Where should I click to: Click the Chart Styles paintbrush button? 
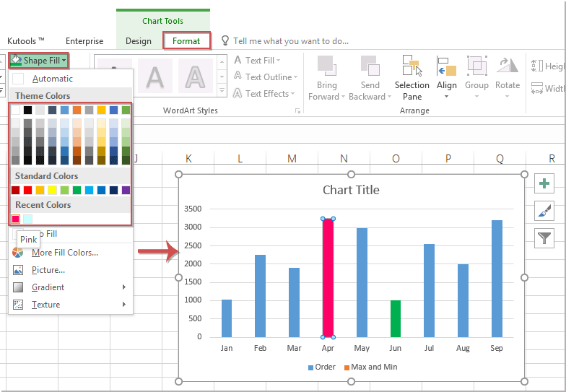click(544, 211)
